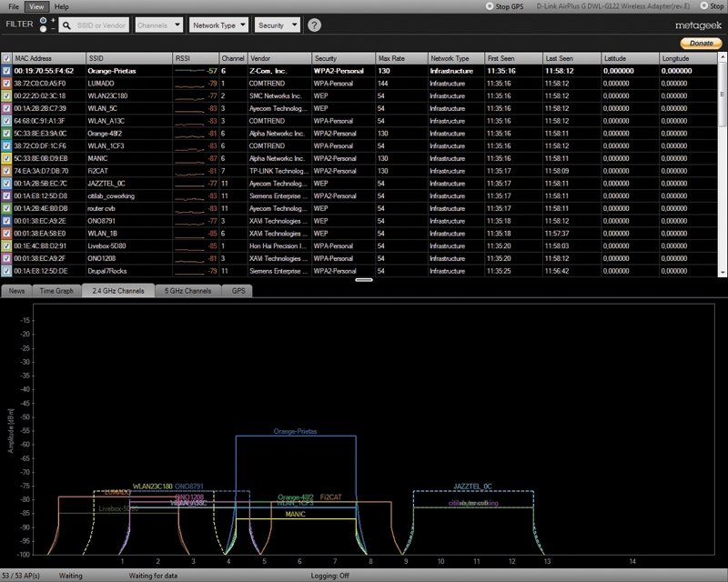Click the Logging: Off status text
This screenshot has height=582, width=728.
329,576
